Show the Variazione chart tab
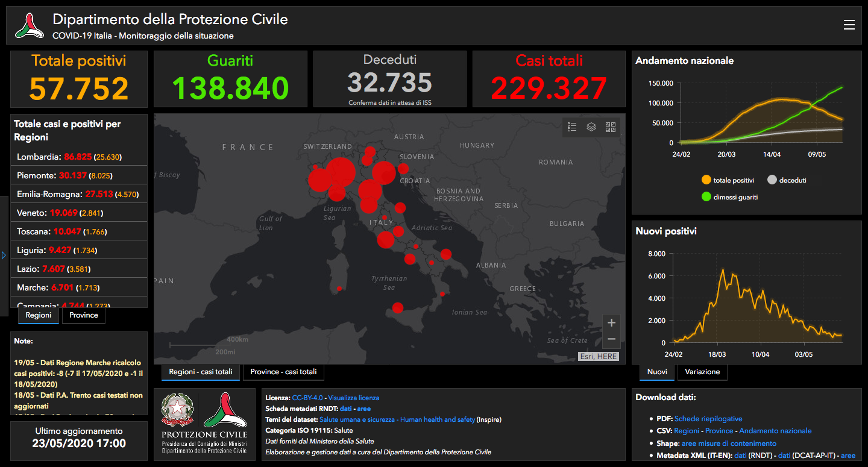 (x=702, y=372)
